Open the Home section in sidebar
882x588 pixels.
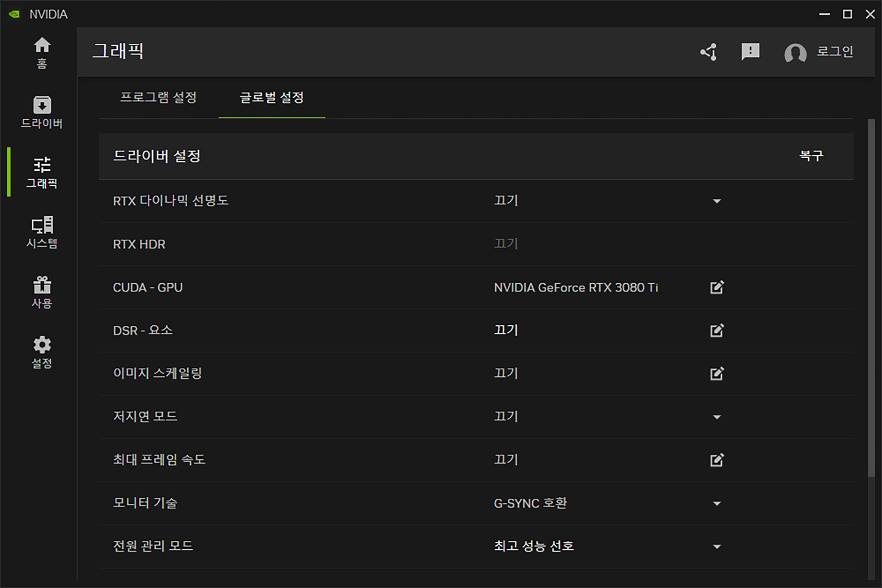[42, 52]
